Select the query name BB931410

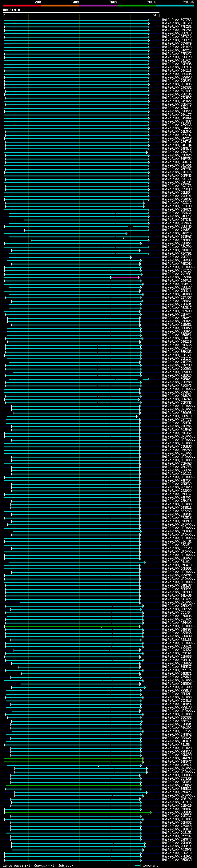click(x=11, y=10)
